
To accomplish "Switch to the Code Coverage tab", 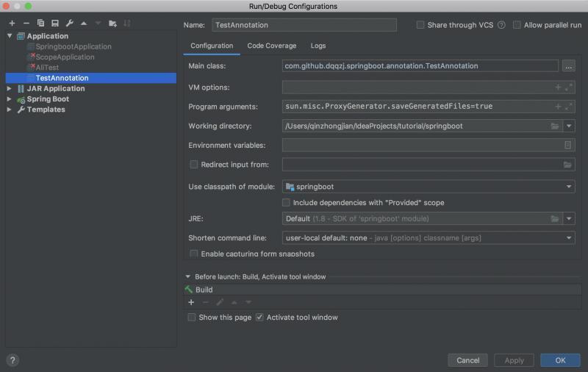I will tap(271, 46).
